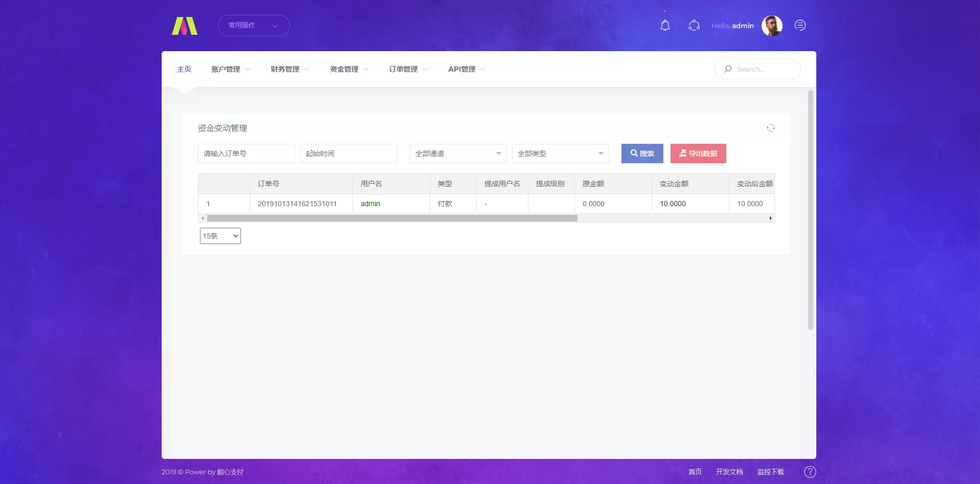Open the 15条 page size selector
The image size is (980, 484).
(x=220, y=236)
